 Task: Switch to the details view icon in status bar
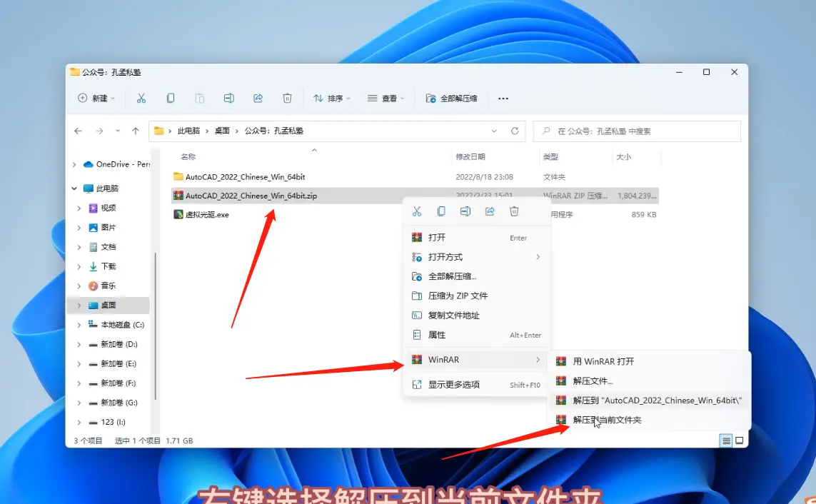tap(726, 440)
